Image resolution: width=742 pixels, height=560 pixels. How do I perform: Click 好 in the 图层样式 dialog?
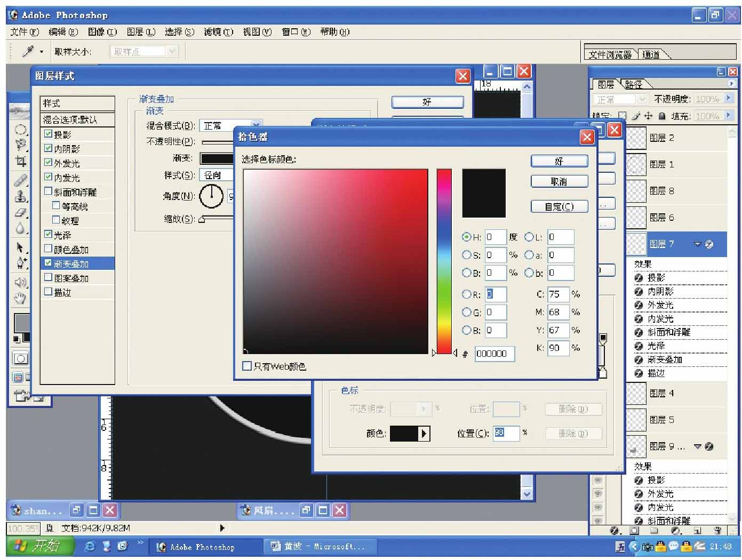[427, 102]
